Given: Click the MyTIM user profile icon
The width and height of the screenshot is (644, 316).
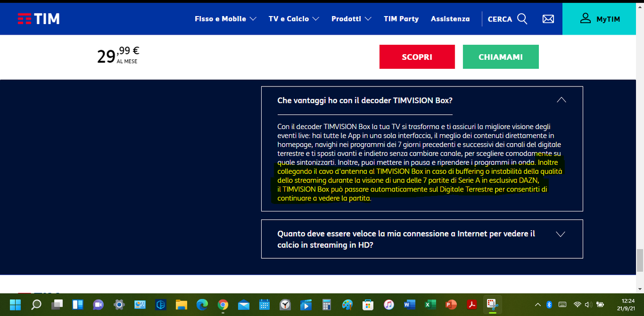Looking at the screenshot, I should coord(585,18).
